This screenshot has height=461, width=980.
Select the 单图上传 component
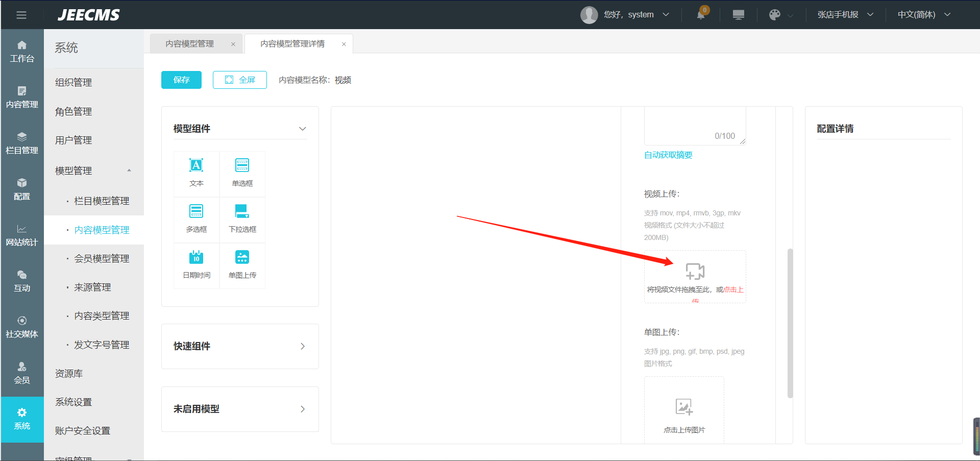[x=242, y=266]
